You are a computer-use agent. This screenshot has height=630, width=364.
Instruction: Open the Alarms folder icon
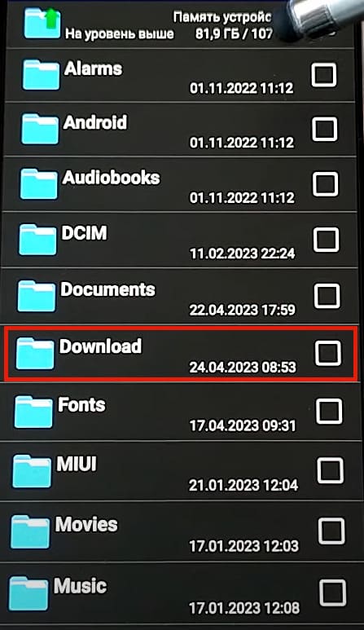pos(41,74)
